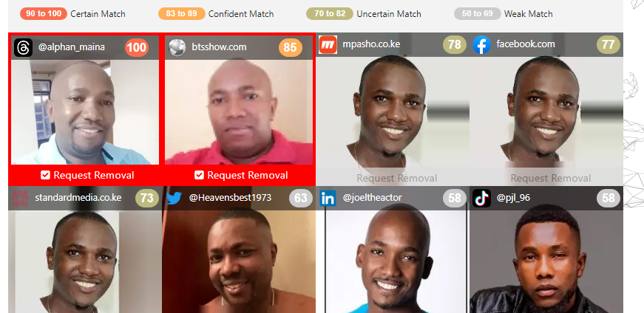This screenshot has height=313, width=644.
Task: Click the Twitter bird icon
Action: [x=174, y=198]
